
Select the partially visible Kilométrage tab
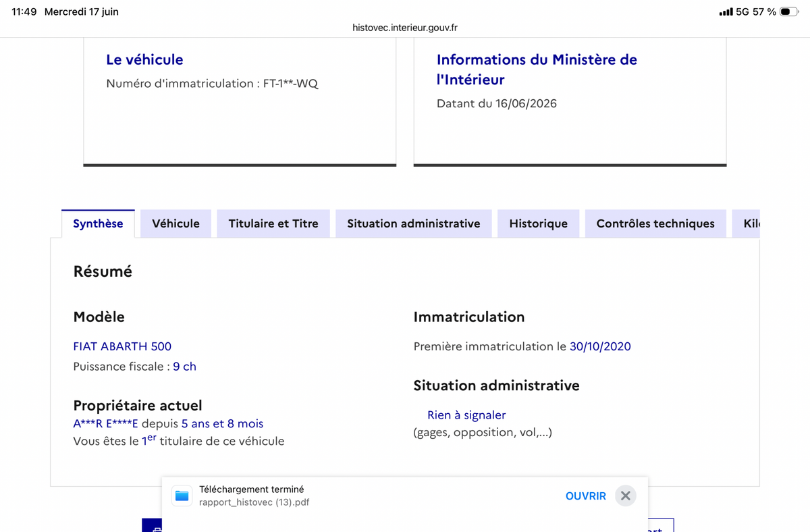point(746,223)
